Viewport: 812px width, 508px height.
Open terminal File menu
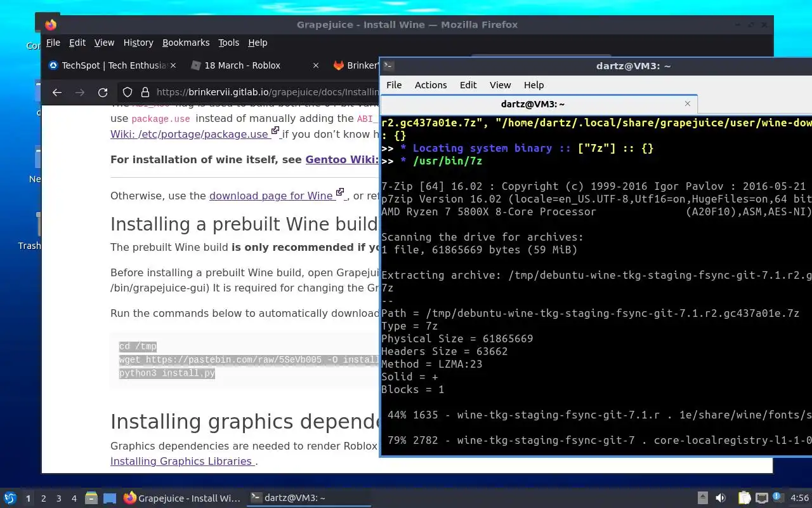394,85
